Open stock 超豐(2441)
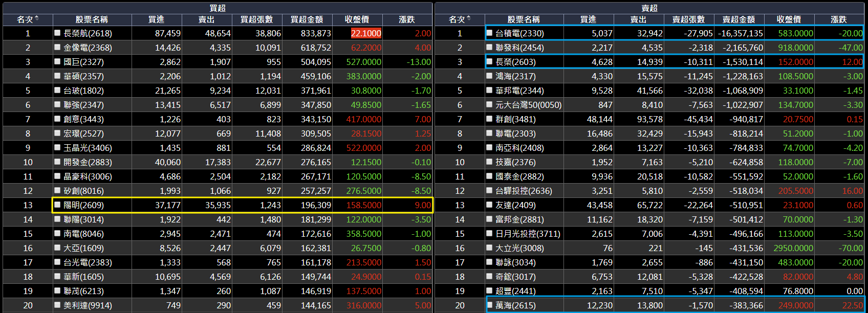Screen dimensions: 868x313 (x=515, y=291)
